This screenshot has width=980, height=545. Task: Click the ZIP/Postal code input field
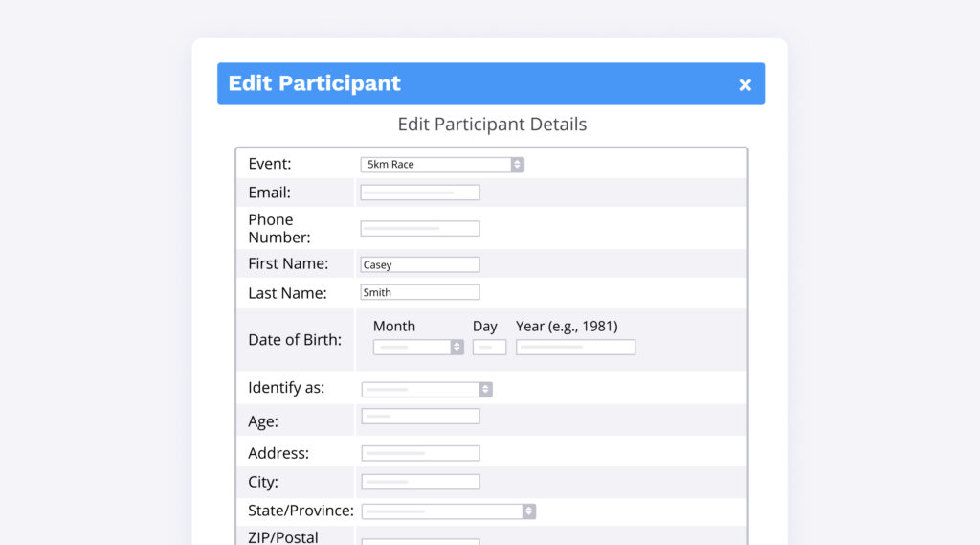click(x=420, y=541)
